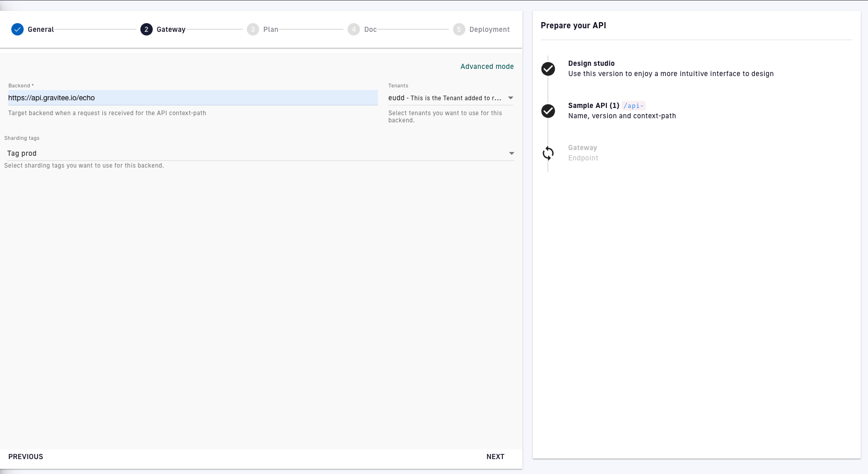Screen dimensions: 868x474
Task: Click the Deployment step number 5 icon
Action: pyautogui.click(x=459, y=29)
